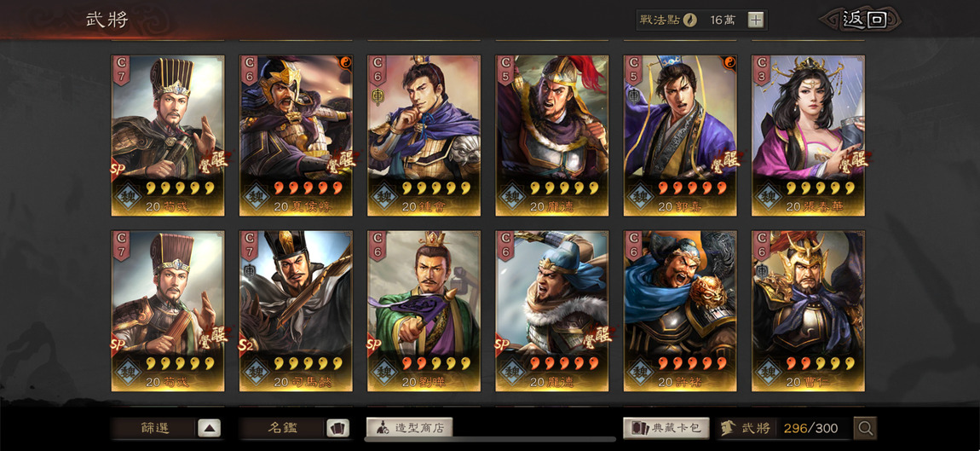Click the 覺醒 seal on 張春華's card
This screenshot has width=980, height=451.
pos(850,161)
